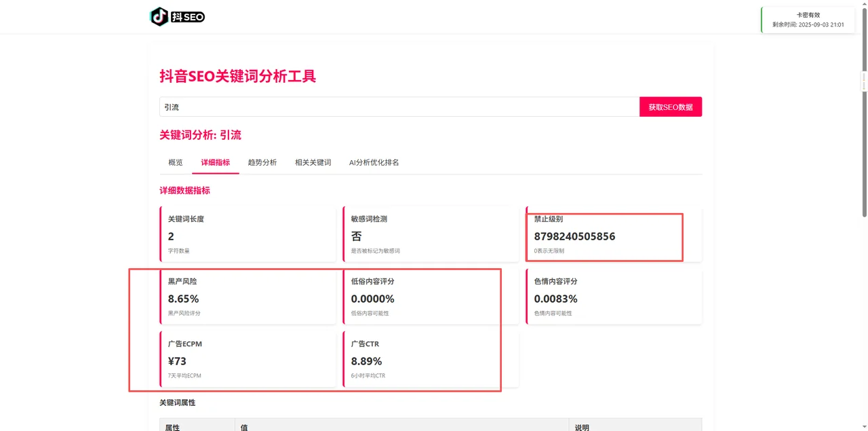868x431 pixels.
Task: Click the 禁止级别 card label
Action: point(549,219)
